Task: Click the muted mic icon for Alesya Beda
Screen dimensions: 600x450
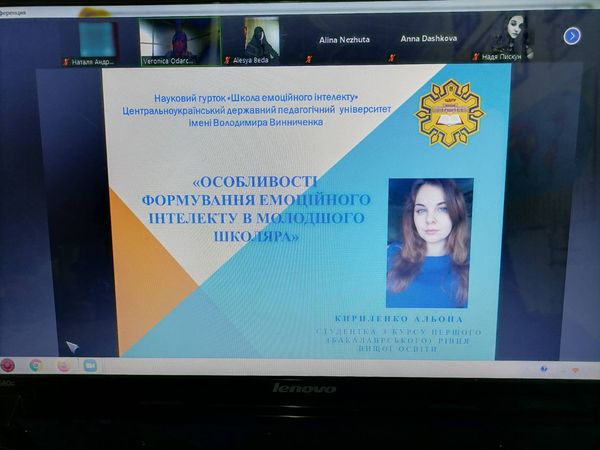Action: coord(226,60)
